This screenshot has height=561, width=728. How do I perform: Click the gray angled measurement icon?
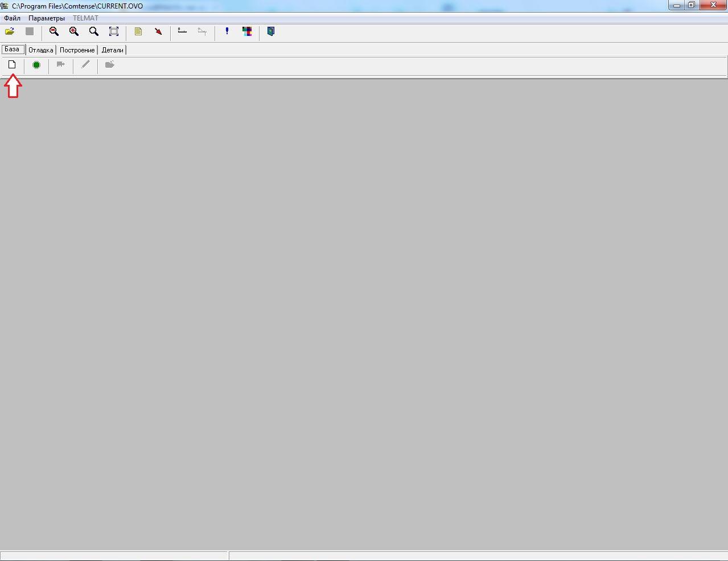[202, 32]
